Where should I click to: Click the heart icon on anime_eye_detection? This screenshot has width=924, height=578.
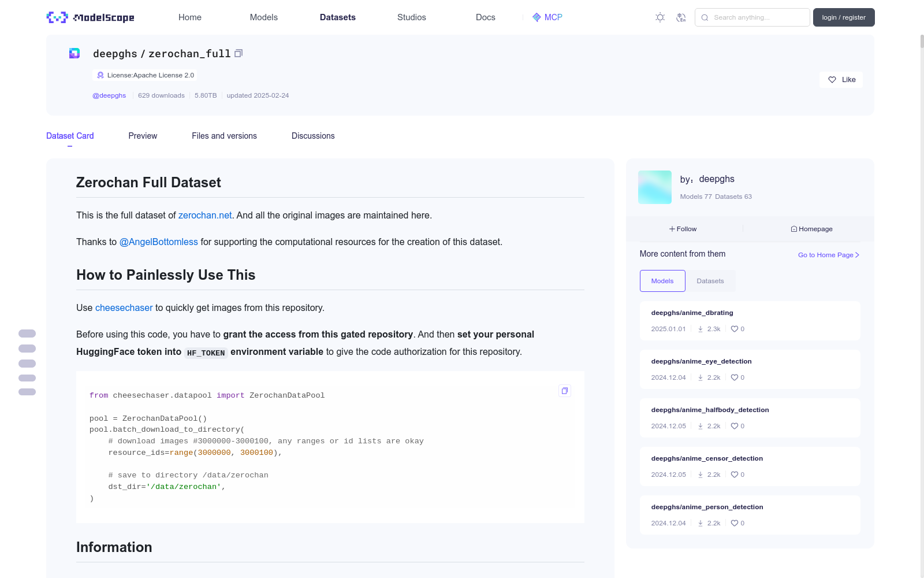[735, 377]
